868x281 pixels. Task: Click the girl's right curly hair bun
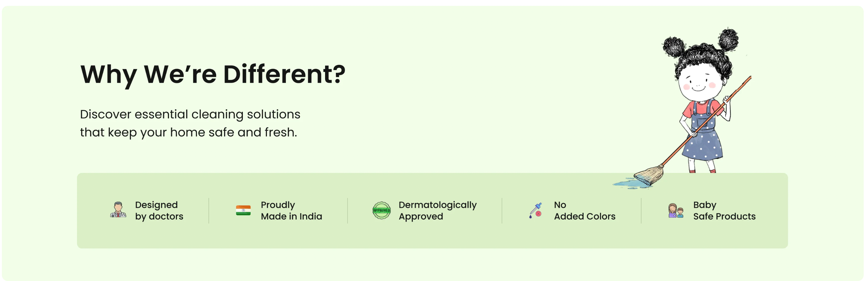(x=728, y=39)
